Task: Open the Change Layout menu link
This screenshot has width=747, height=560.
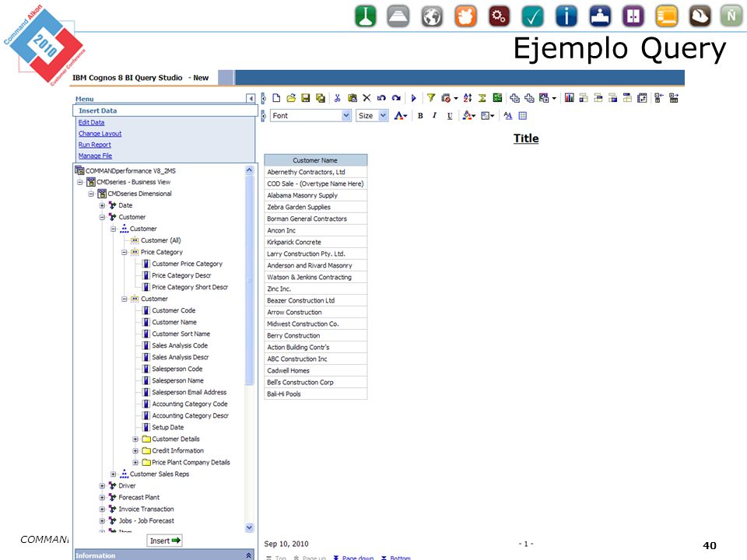Action: click(100, 134)
